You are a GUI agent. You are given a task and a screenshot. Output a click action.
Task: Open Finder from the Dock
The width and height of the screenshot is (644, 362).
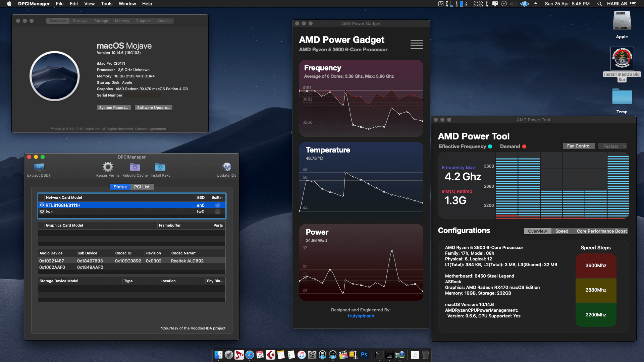(218, 355)
